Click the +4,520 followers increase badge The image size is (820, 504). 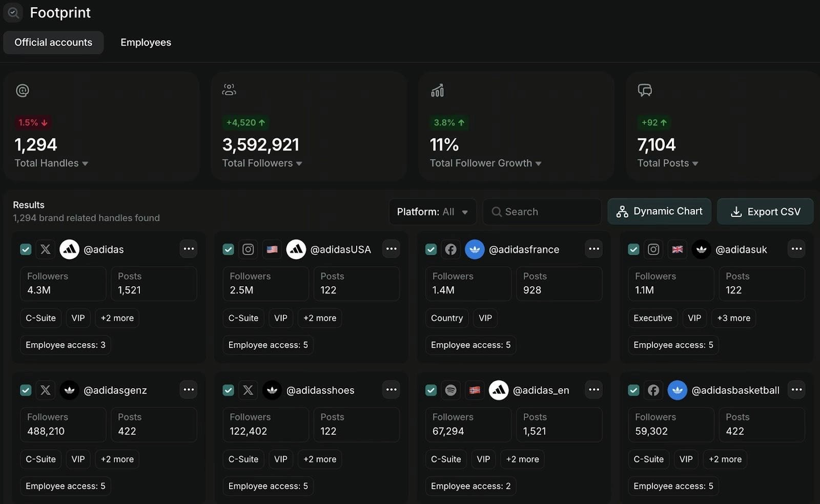(246, 123)
